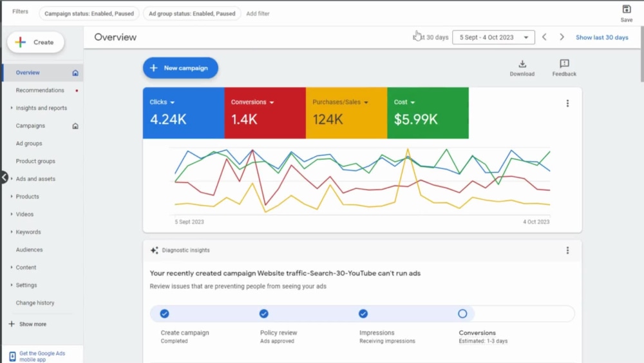Expand the Videos section
Image resolution: width=644 pixels, height=363 pixels.
click(x=12, y=214)
